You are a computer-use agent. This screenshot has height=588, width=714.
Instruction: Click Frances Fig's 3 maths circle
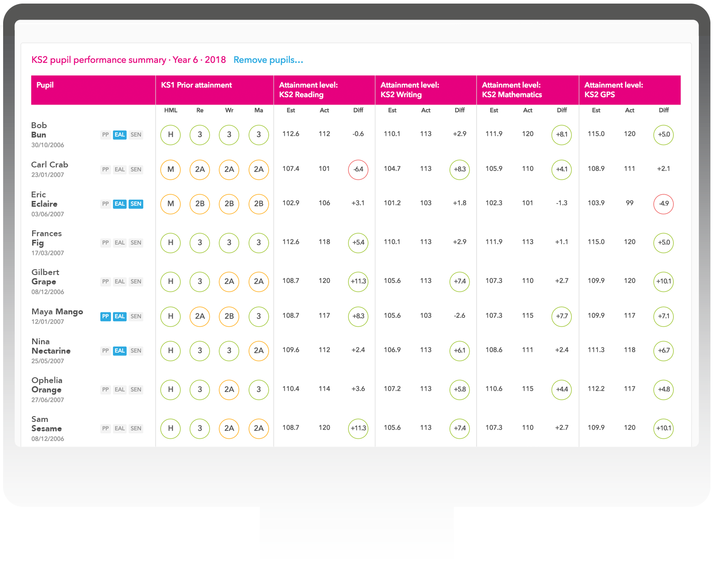point(259,243)
